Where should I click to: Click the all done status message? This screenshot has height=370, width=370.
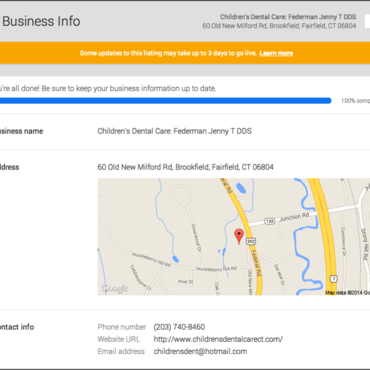[x=108, y=89]
